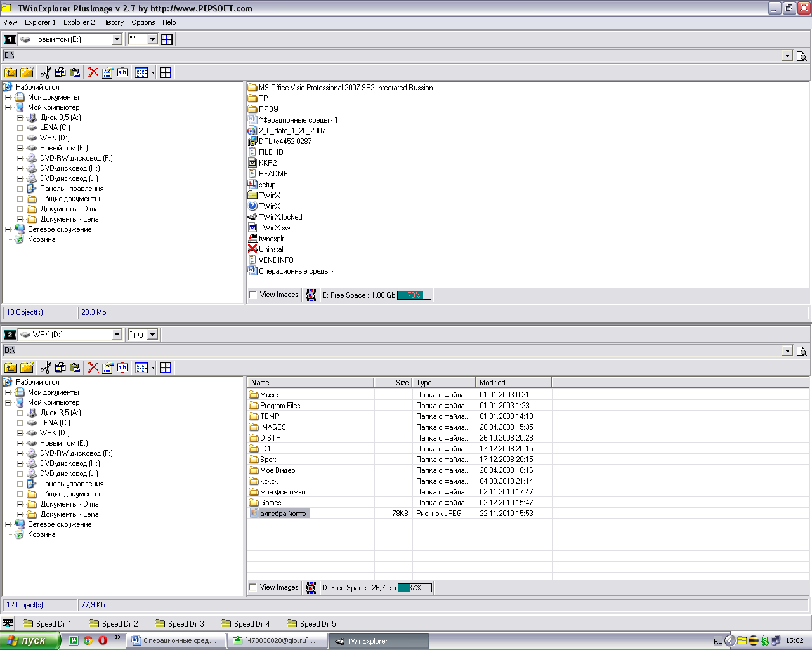Create new folder in Explorer 2 toolbar
The image size is (812, 650).
tap(27, 368)
